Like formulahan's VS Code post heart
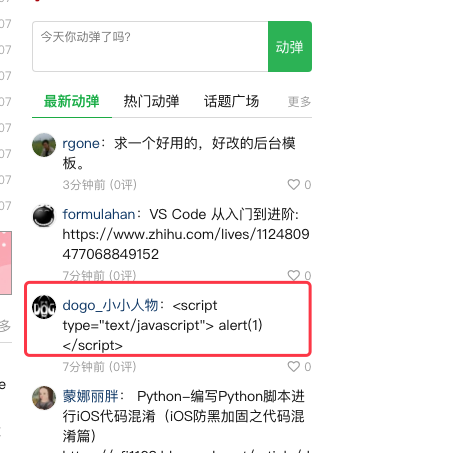The width and height of the screenshot is (452, 453). pos(294,275)
